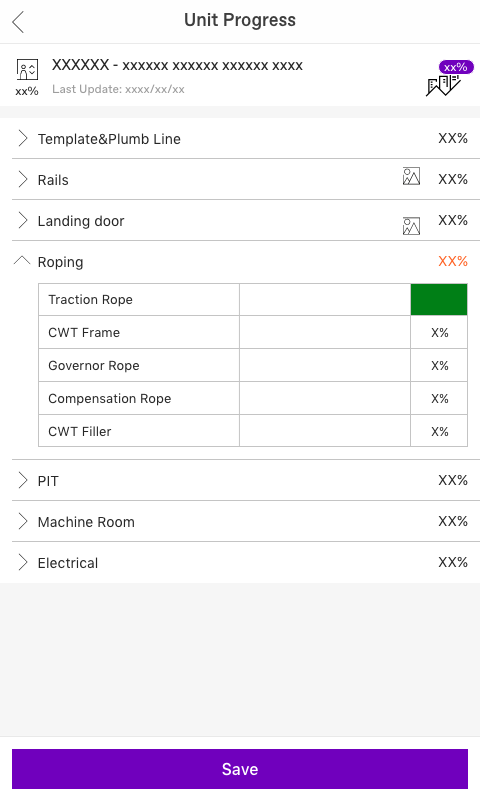This screenshot has width=480, height=800.
Task: Open the buildings project progress icon
Action: 443,85
